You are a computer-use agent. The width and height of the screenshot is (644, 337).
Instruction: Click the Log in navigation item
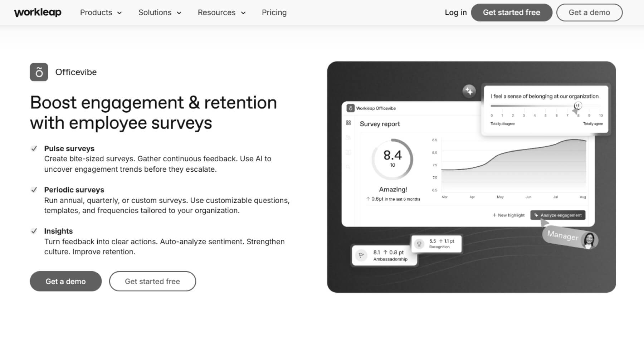455,12
